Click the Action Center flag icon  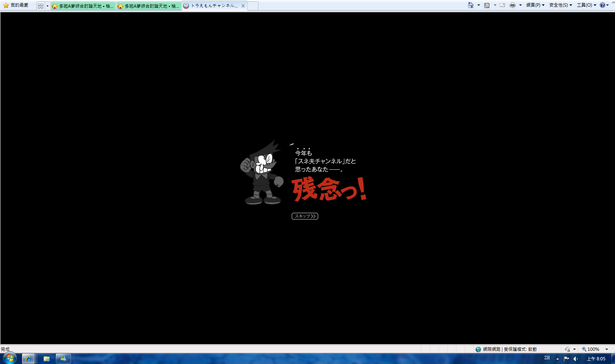point(566,359)
